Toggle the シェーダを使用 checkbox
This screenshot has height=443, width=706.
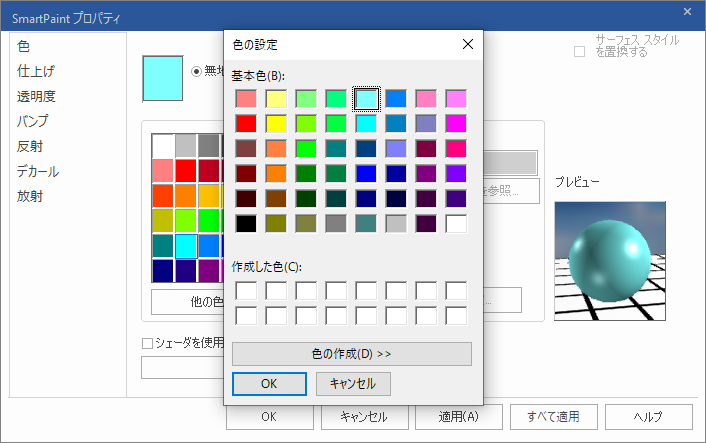pos(147,344)
